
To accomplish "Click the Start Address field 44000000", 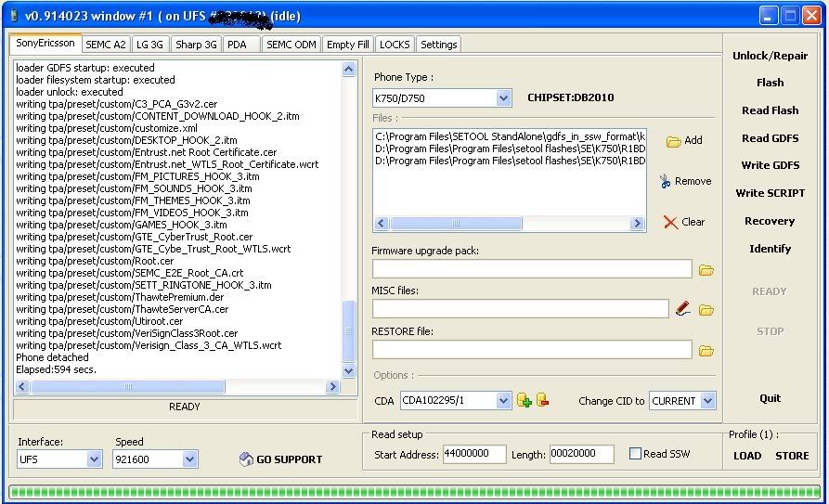I will pyautogui.click(x=474, y=454).
